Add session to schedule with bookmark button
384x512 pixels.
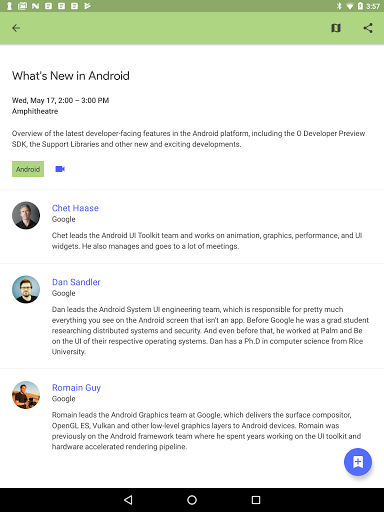point(358,462)
